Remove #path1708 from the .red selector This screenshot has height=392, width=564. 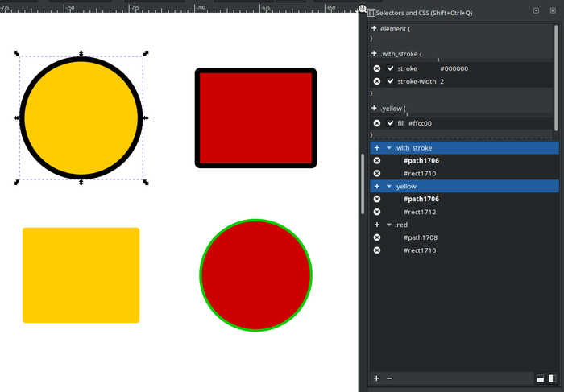pyautogui.click(x=376, y=237)
